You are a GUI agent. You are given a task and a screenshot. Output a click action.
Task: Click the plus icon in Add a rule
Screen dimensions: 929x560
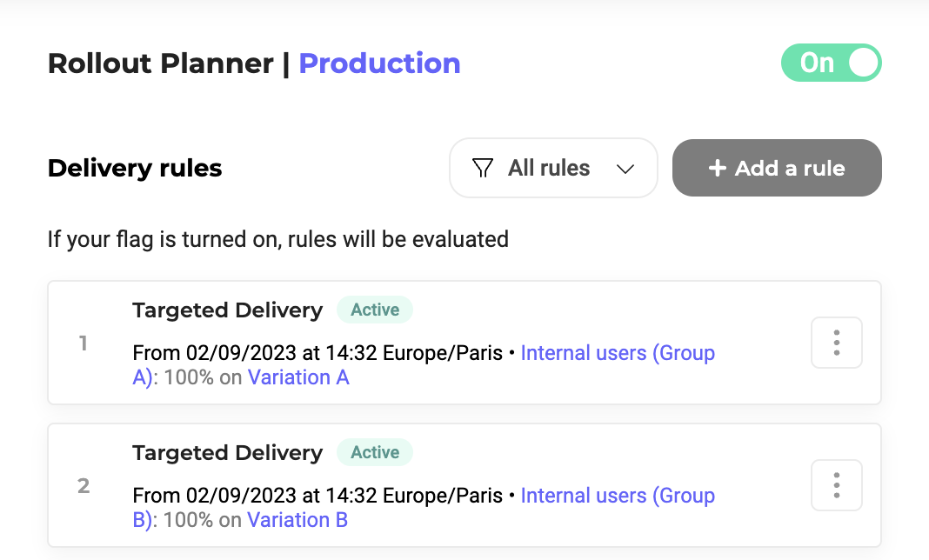pyautogui.click(x=717, y=169)
